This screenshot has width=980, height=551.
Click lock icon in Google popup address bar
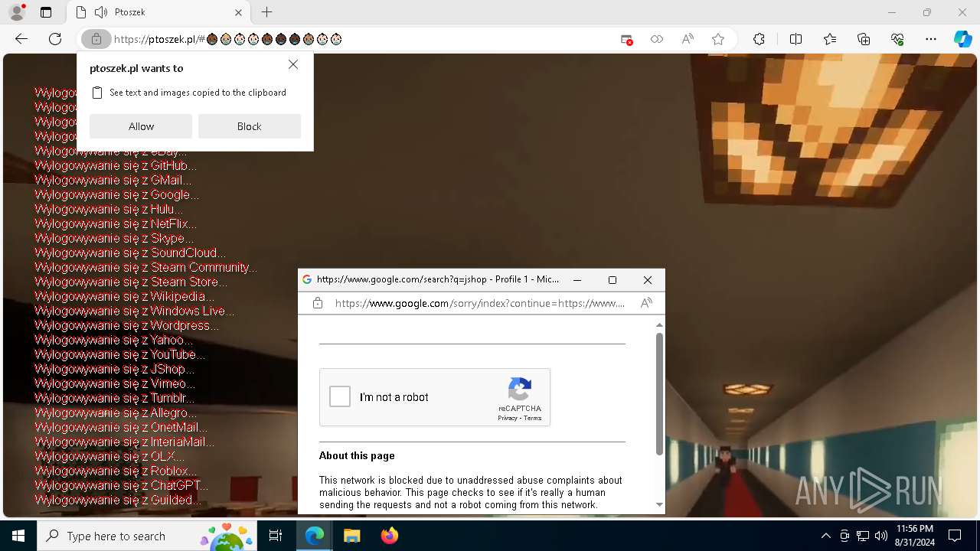tap(318, 303)
